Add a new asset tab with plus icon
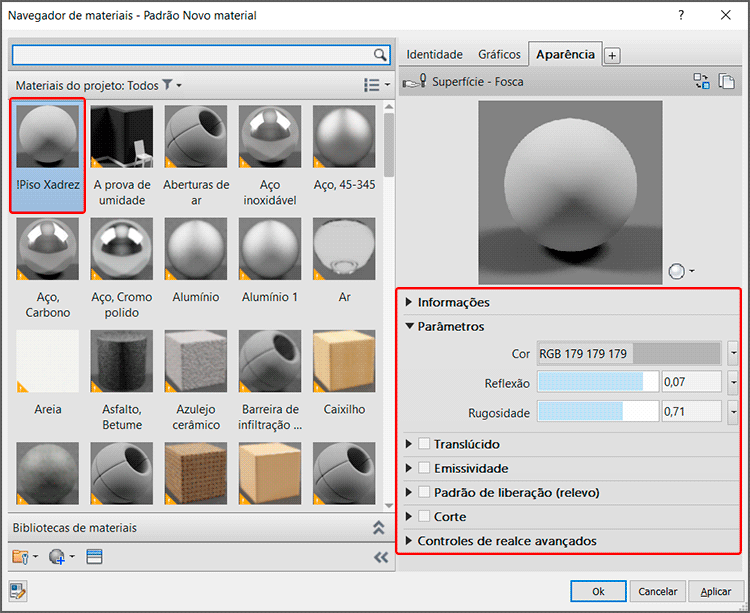 tap(612, 55)
